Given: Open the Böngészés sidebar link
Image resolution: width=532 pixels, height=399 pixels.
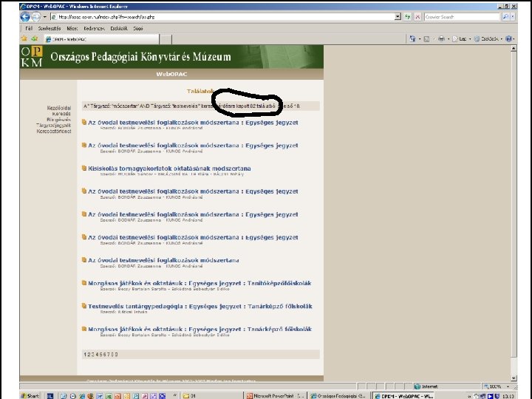Looking at the screenshot, I should click(x=58, y=120).
